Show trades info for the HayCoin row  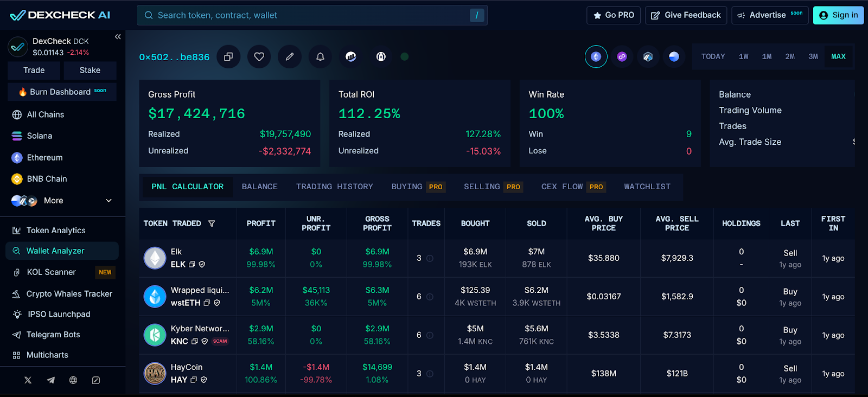pyautogui.click(x=430, y=374)
